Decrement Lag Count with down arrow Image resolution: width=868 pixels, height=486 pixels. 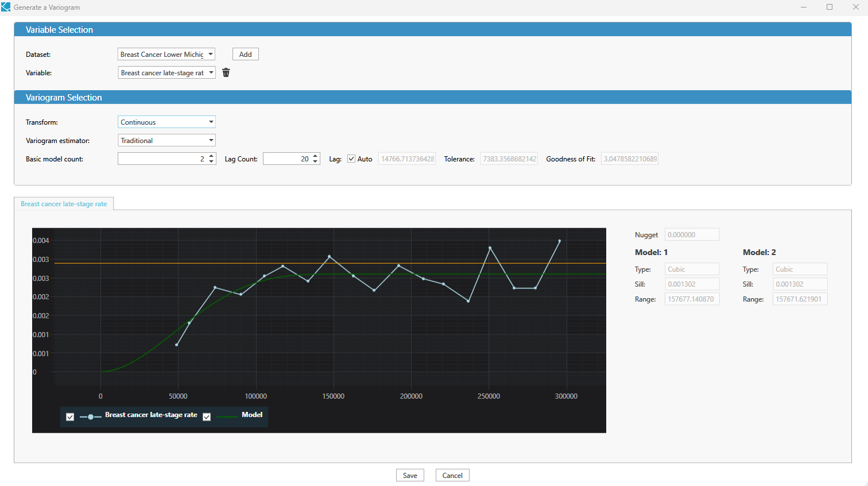click(315, 161)
